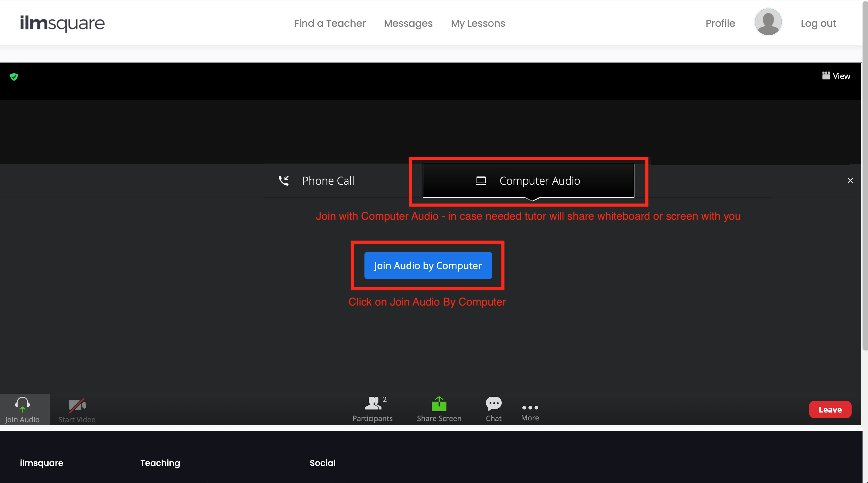Open the Participants panel icon

click(x=373, y=403)
